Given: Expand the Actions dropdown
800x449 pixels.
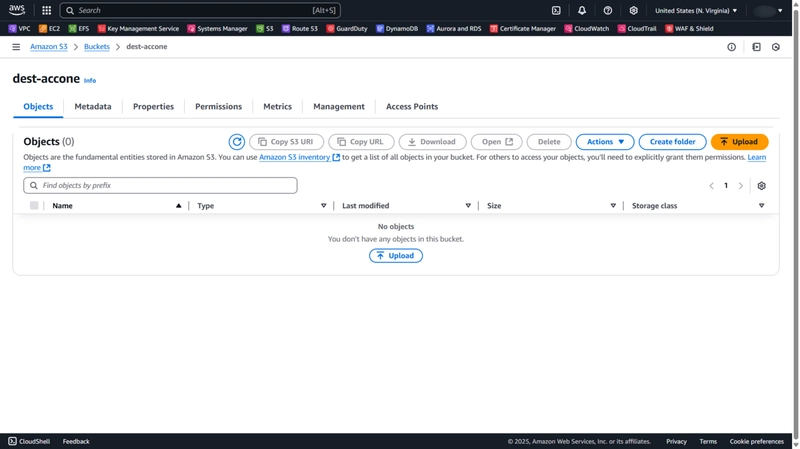Looking at the screenshot, I should pos(605,142).
